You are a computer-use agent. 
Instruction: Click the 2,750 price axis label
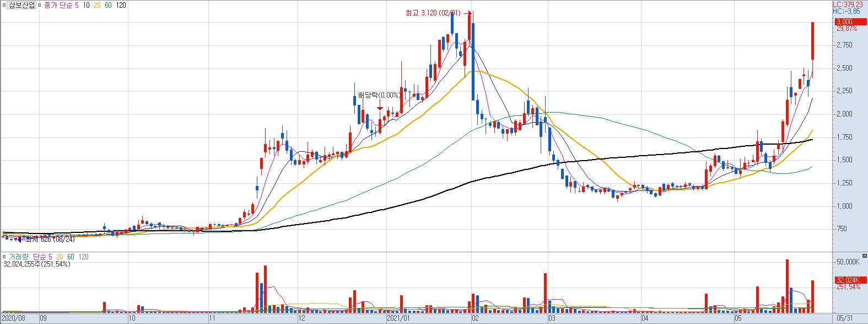[844, 45]
